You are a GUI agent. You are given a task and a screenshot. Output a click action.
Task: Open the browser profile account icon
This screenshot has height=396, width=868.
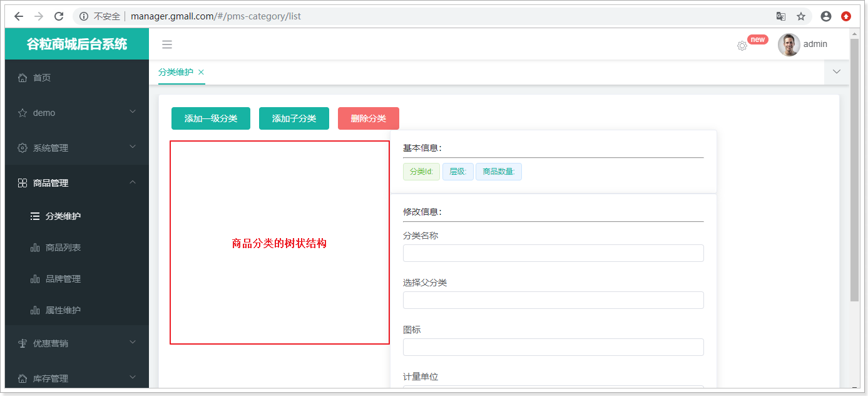tap(825, 16)
